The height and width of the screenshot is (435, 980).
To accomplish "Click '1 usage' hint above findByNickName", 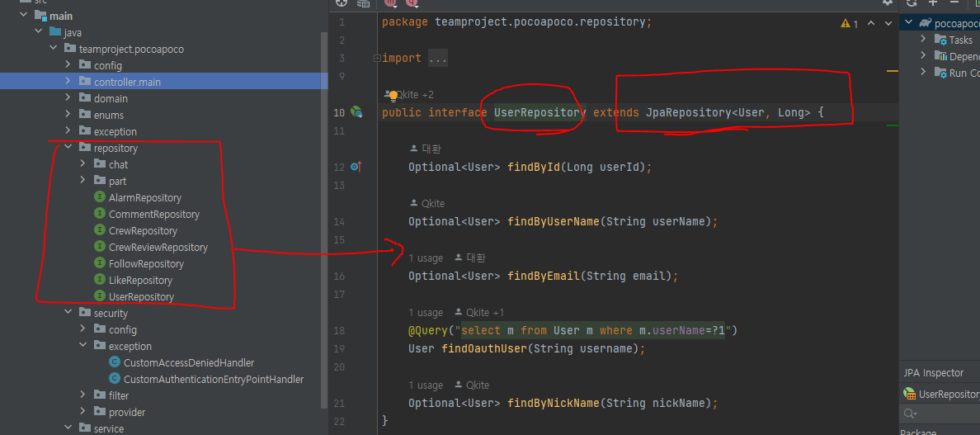I will (x=426, y=385).
